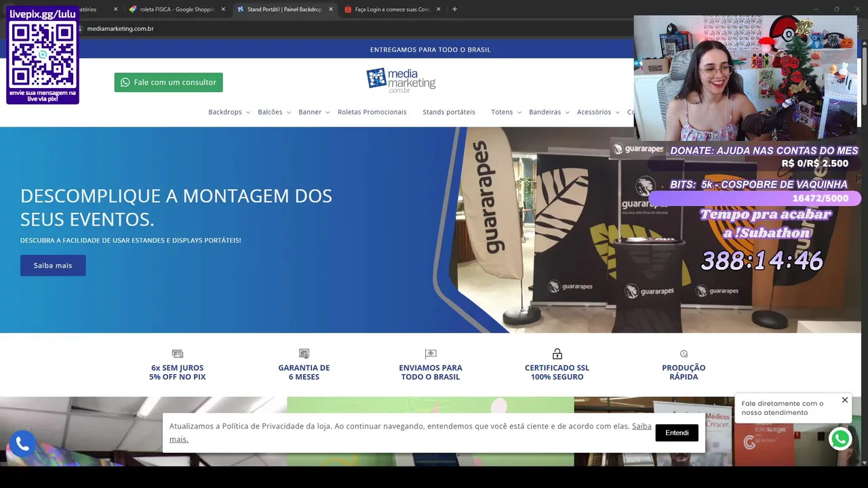Open the Bandeiras menu item
This screenshot has height=488, width=868.
[545, 112]
